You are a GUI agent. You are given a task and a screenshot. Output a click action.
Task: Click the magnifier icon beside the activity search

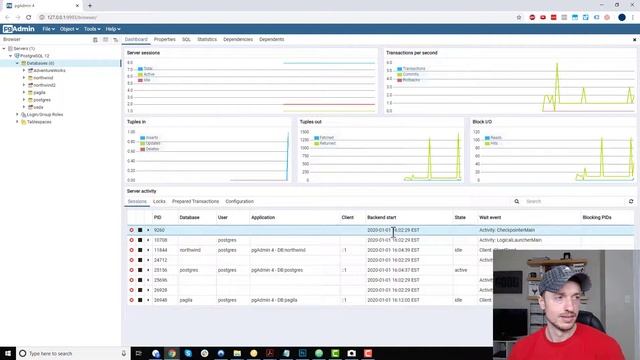[x=517, y=202]
